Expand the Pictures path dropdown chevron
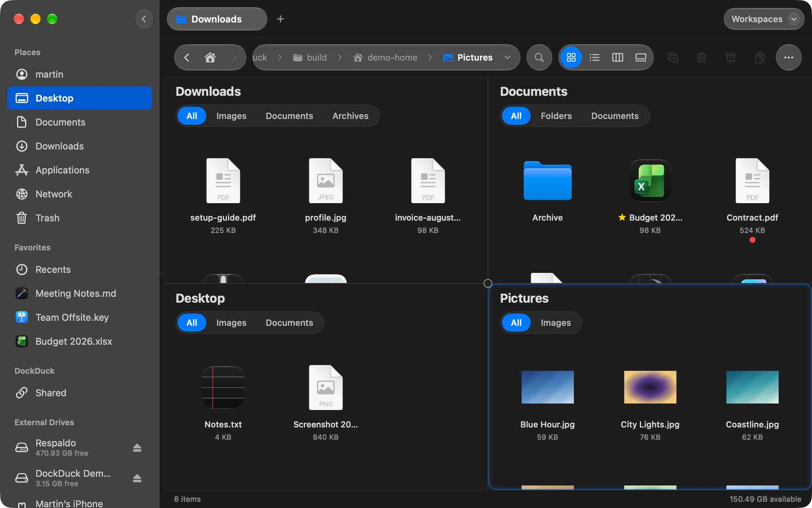Screen dimensions: 812x508 507,57
